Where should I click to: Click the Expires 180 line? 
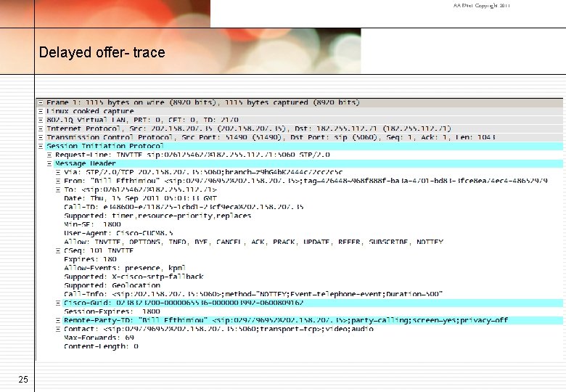click(90, 259)
